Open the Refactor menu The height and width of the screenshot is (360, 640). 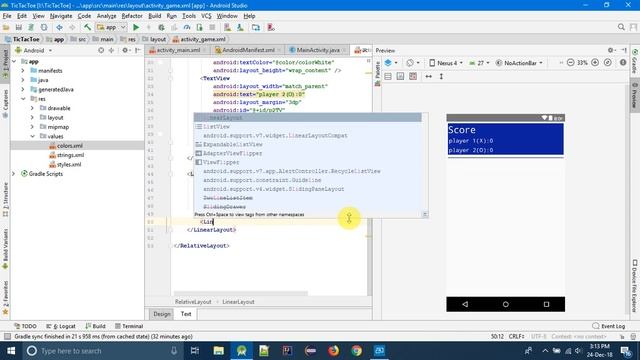(132, 16)
